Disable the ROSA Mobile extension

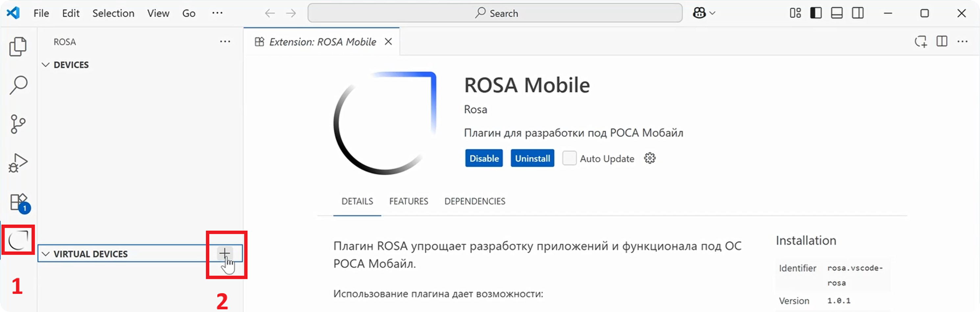(x=484, y=158)
